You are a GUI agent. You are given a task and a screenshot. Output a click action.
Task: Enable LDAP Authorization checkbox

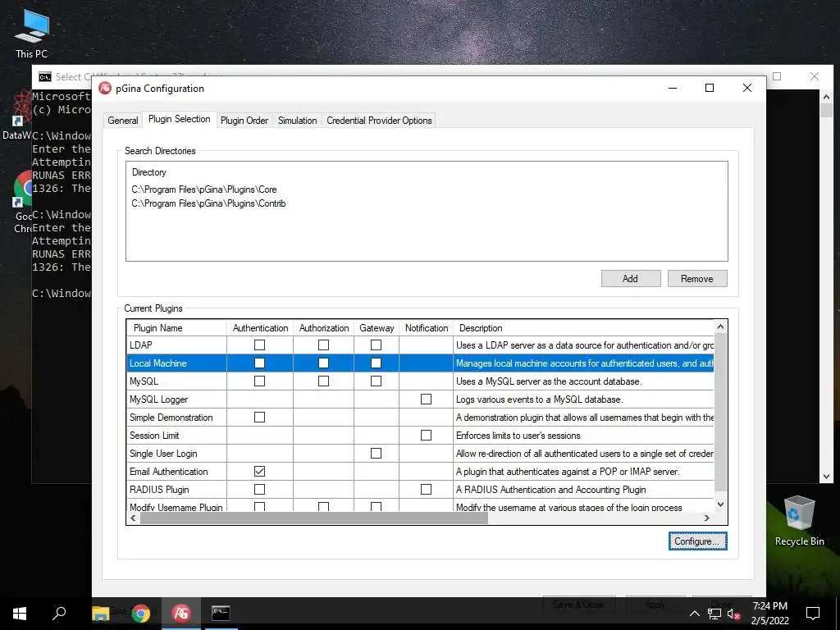pyautogui.click(x=323, y=345)
